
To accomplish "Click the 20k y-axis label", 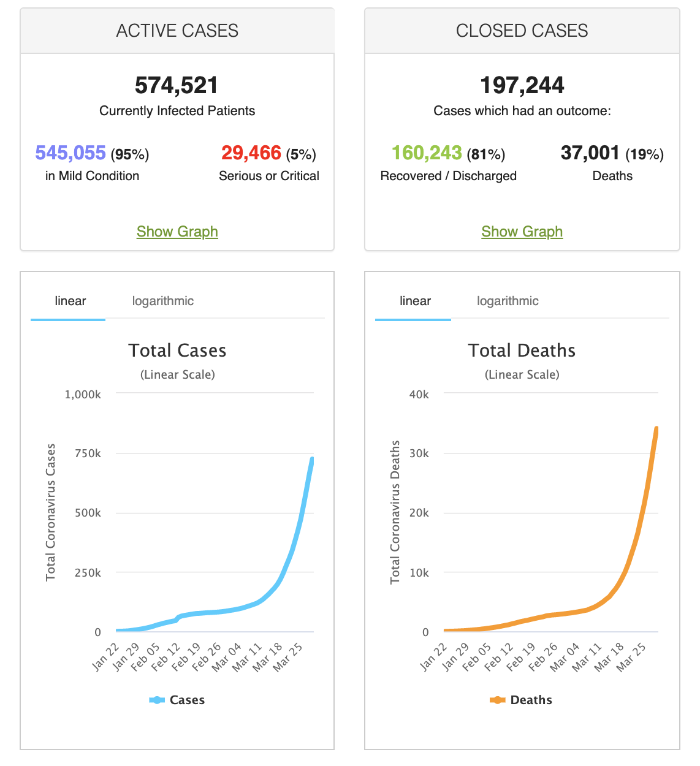I will tap(419, 513).
